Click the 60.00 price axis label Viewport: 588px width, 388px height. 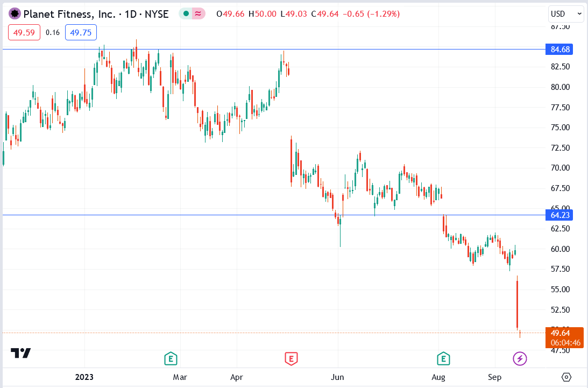[560, 249]
